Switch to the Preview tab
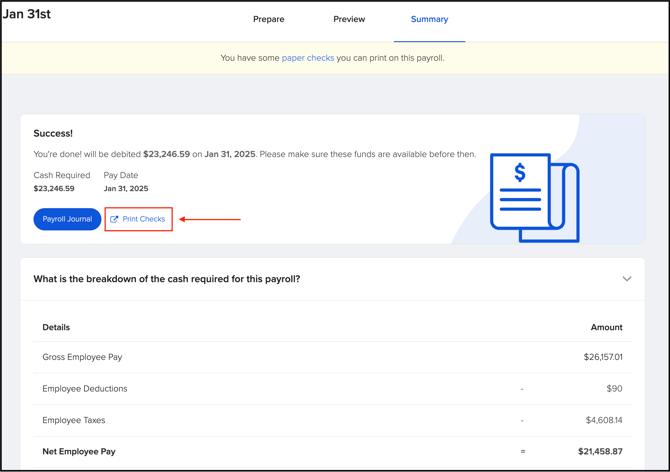 pos(349,19)
